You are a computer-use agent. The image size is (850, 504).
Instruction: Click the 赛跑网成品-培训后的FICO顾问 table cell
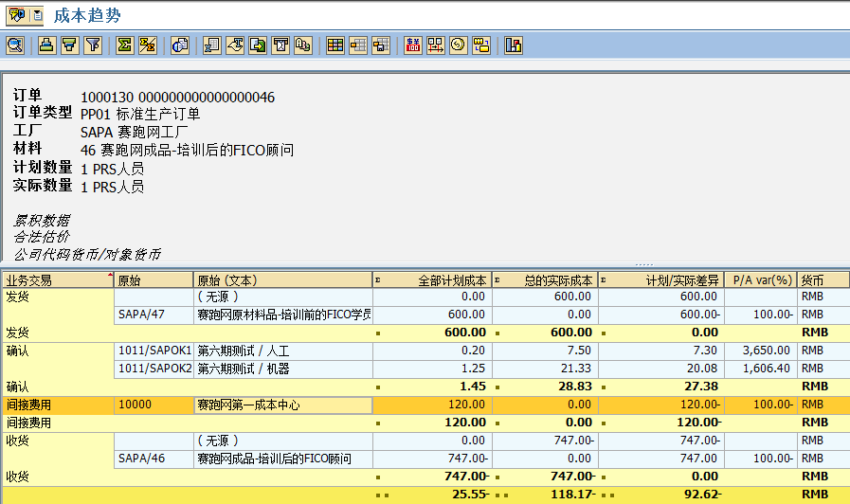[x=283, y=459]
